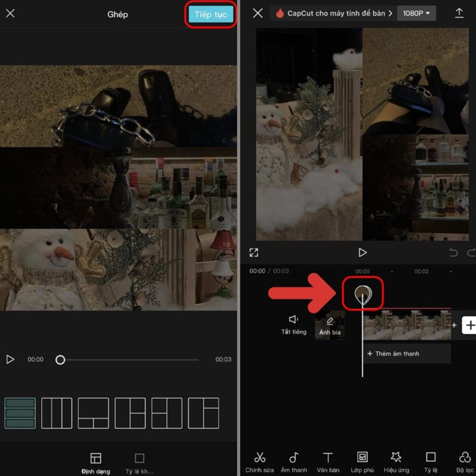Open the Hiệu ứng effects tool
476x476 pixels.
point(396,463)
